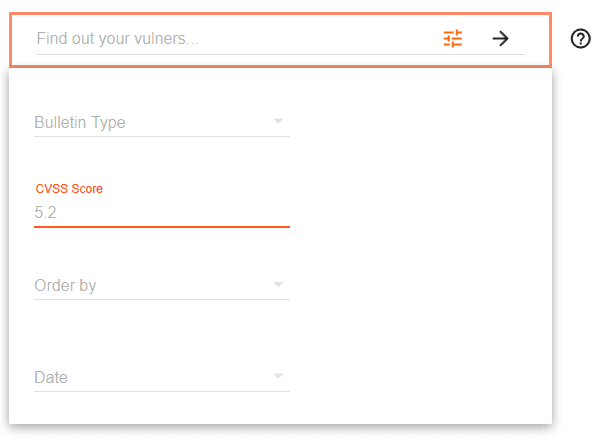Click the orange underline beneath CVSS Score

[162, 227]
